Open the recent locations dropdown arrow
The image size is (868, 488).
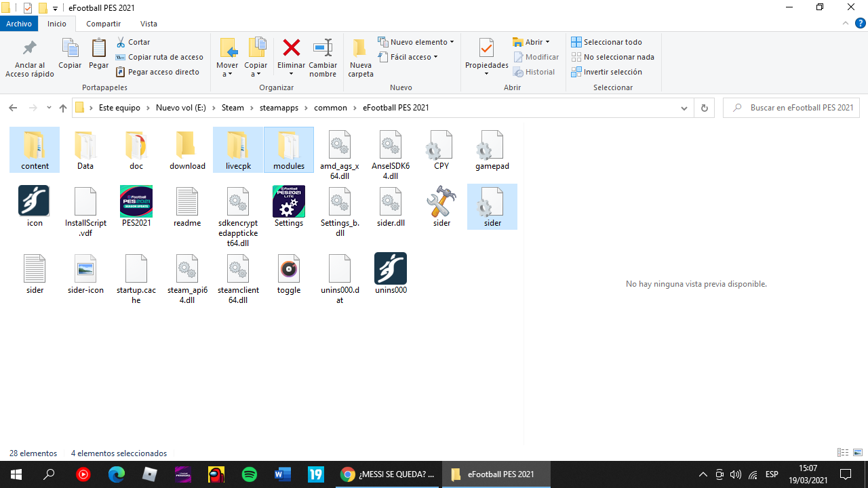pyautogui.click(x=49, y=108)
